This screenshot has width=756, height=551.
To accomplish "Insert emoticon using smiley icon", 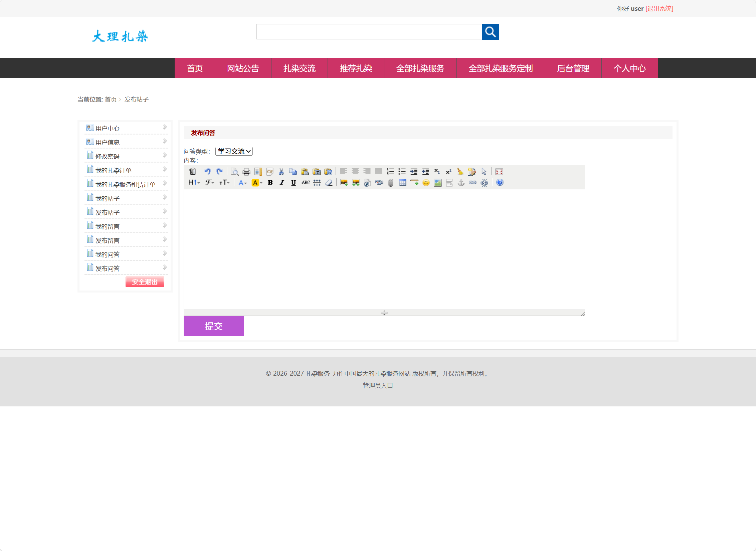I will (426, 183).
